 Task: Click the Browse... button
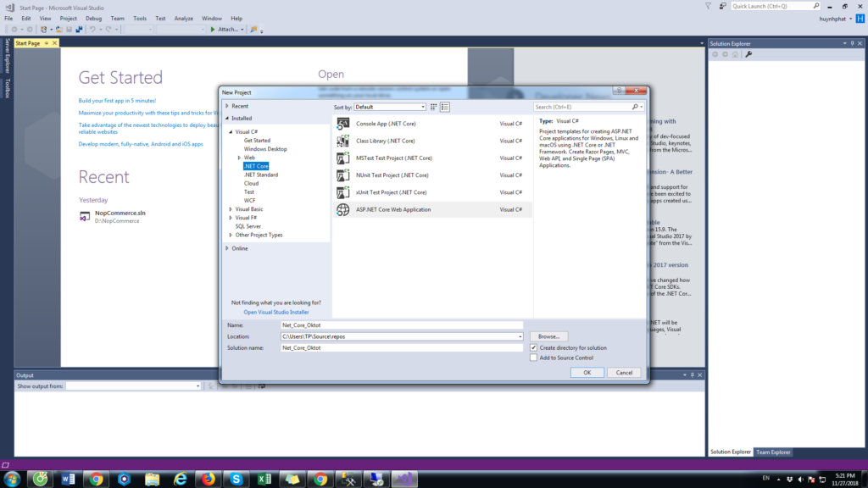549,336
